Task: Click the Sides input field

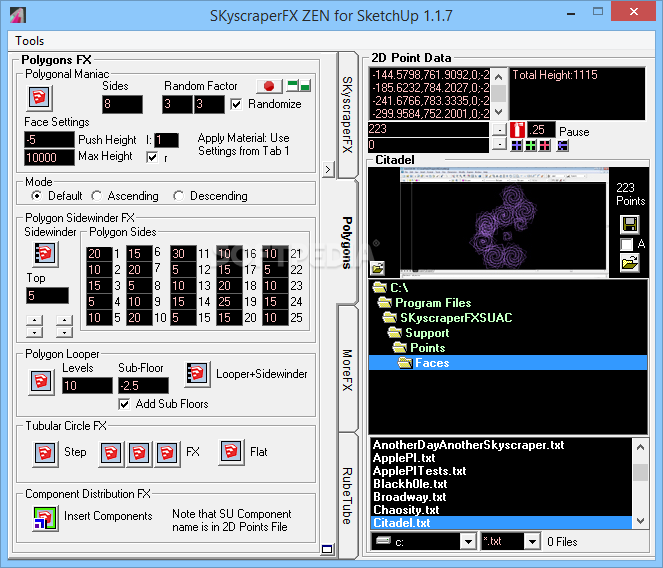Action: (122, 104)
